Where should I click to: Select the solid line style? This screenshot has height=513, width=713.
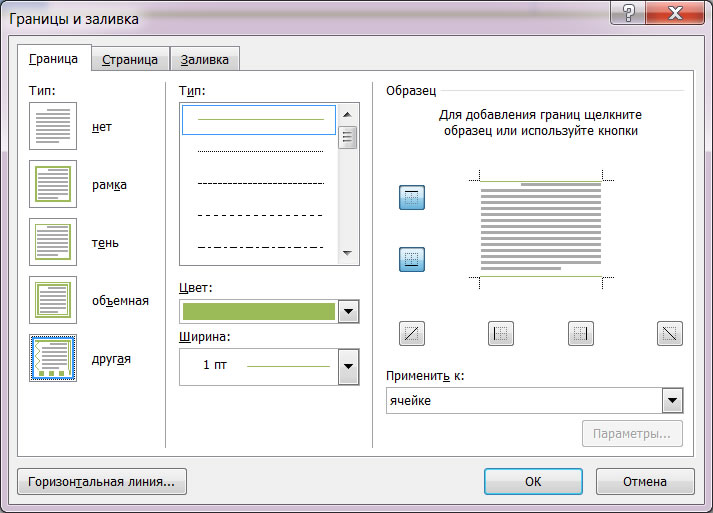pyautogui.click(x=259, y=120)
